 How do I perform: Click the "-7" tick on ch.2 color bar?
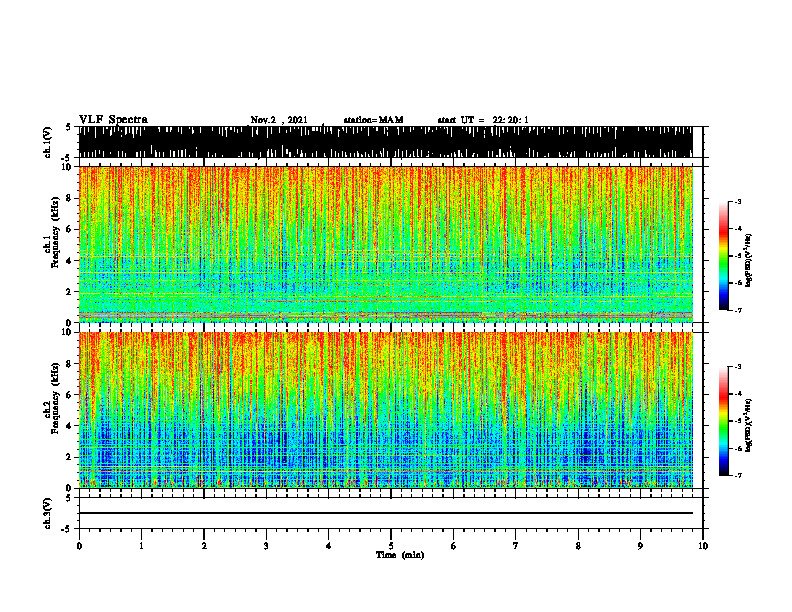(738, 475)
